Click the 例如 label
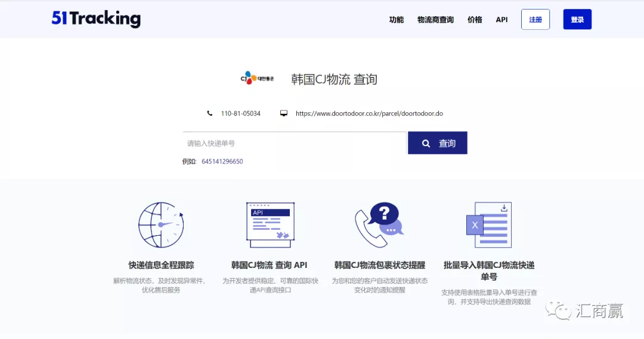This screenshot has width=644, height=339. [190, 162]
